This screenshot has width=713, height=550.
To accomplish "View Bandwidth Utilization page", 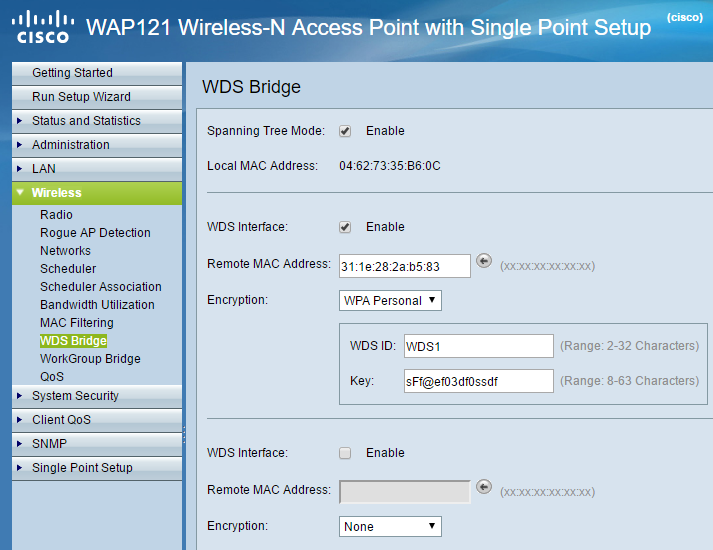I will (97, 305).
